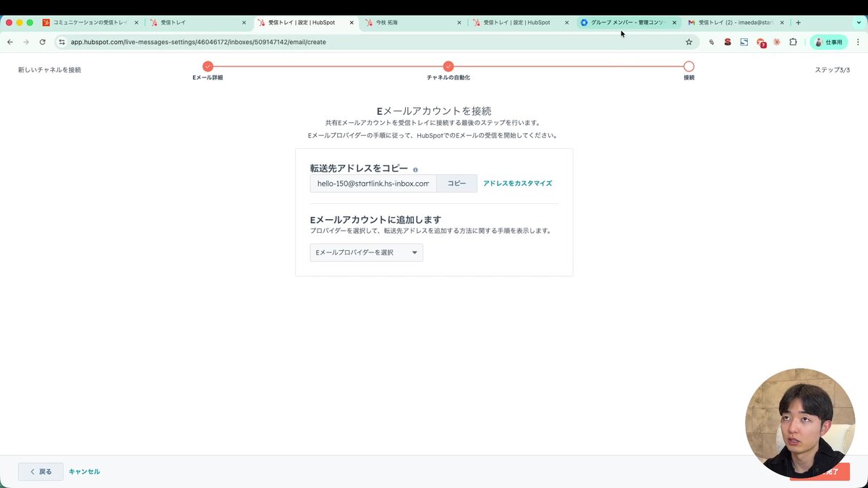
Task: Click the 戻る button at bottom left
Action: (x=41, y=471)
